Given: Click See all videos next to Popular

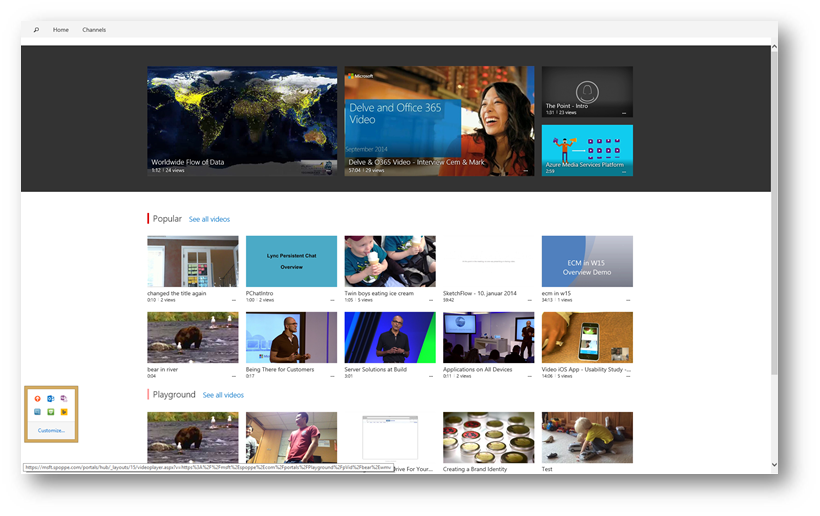Looking at the screenshot, I should pos(209,219).
